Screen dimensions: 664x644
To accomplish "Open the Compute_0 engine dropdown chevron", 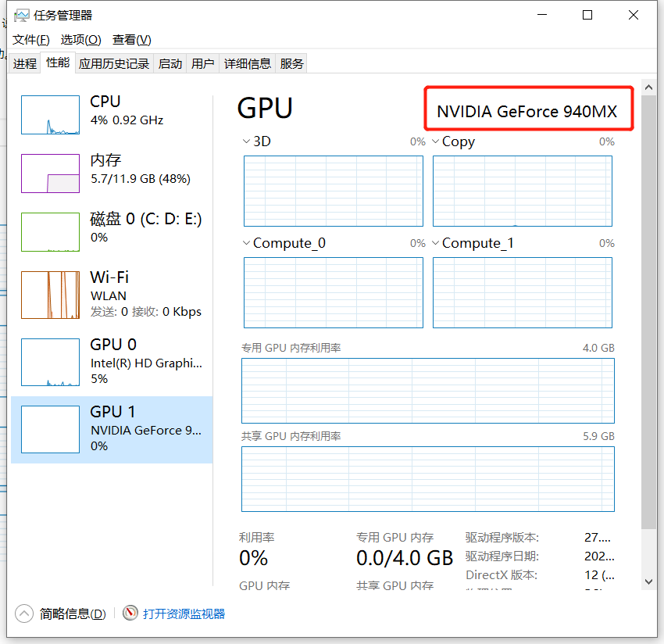I will click(246, 243).
